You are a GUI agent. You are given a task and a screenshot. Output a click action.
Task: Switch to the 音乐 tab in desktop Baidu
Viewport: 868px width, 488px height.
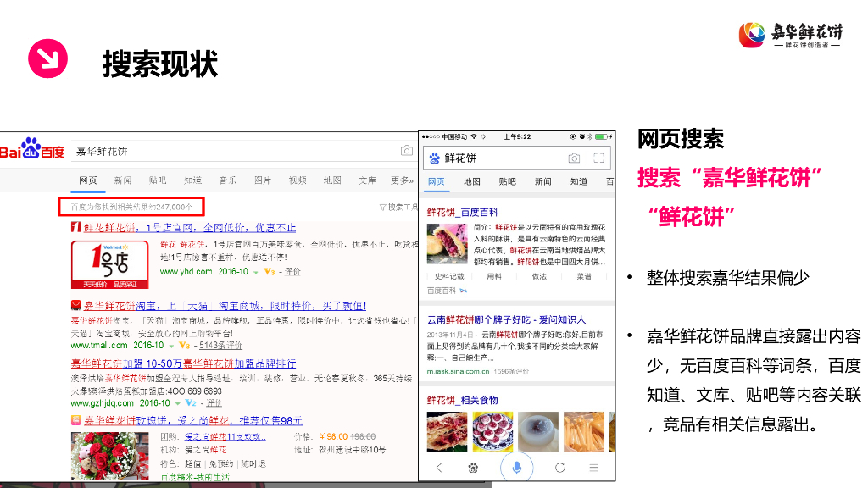227,180
